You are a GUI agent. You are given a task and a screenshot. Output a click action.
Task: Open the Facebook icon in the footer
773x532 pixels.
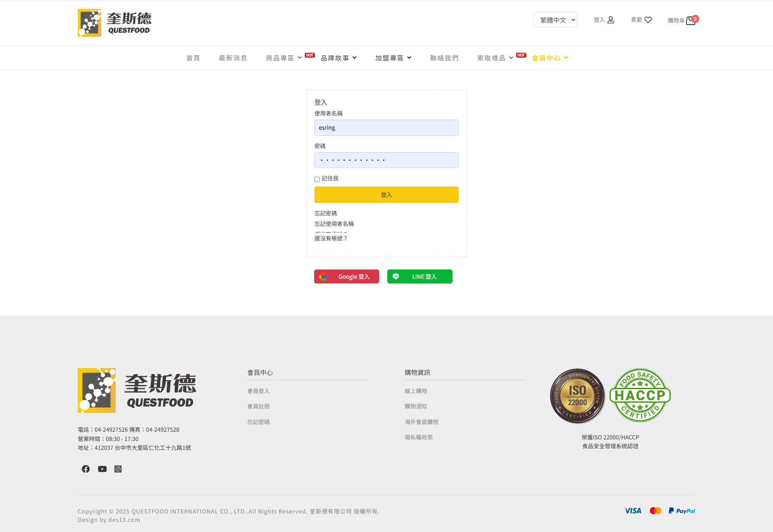pyautogui.click(x=86, y=469)
